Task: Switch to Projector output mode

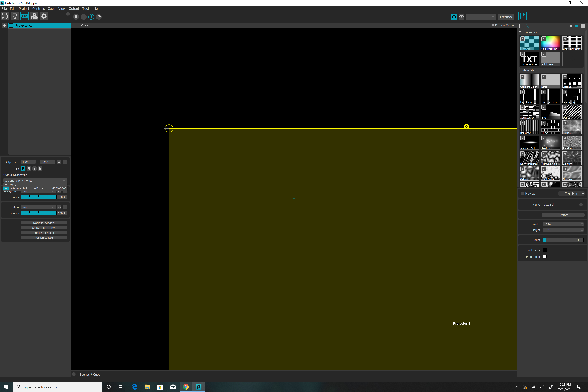Action: (25, 16)
